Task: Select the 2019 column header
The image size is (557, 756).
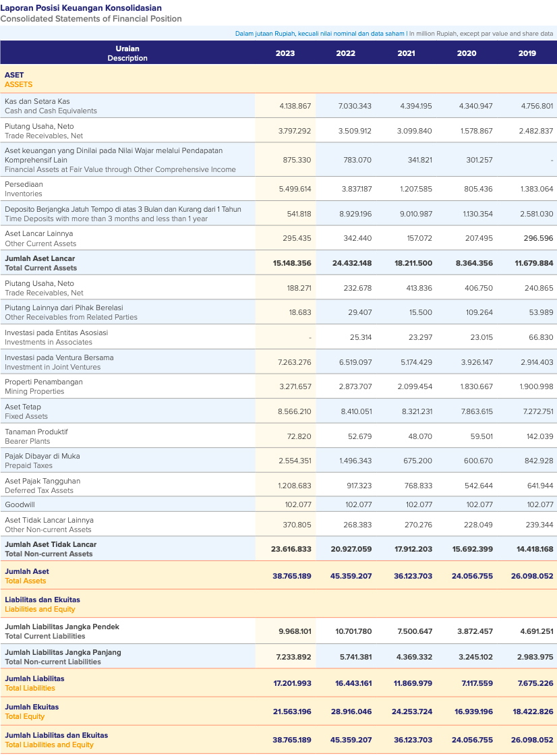Action: (527, 53)
